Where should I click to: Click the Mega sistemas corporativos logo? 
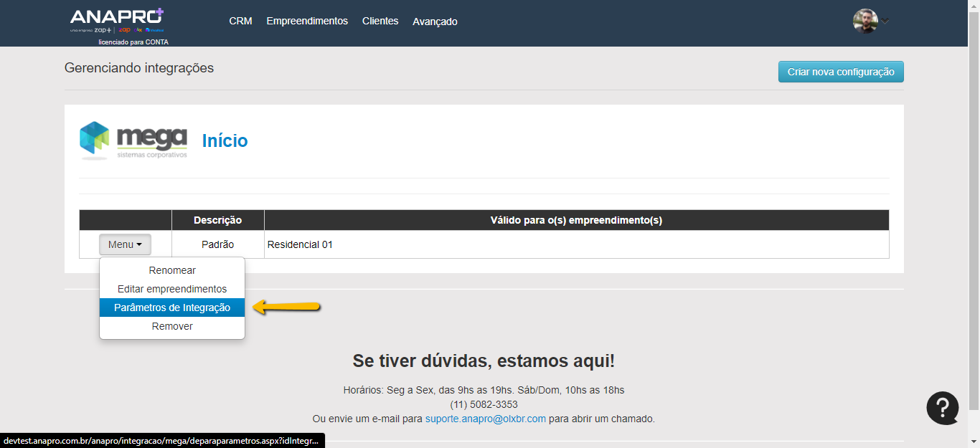pyautogui.click(x=133, y=140)
